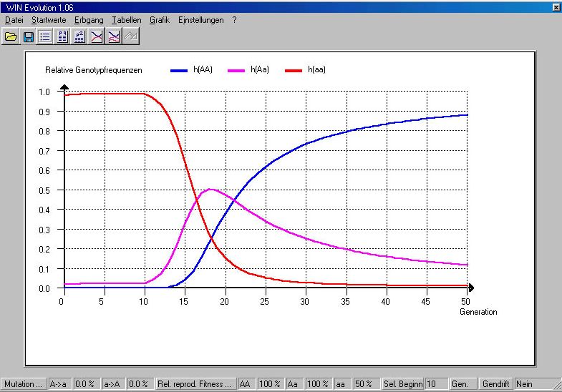Open the Einstellungen menu
The height and width of the screenshot is (392, 562).
pyautogui.click(x=200, y=20)
